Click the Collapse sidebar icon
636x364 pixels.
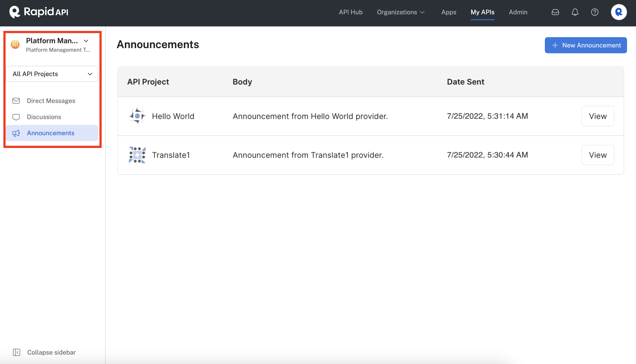[17, 352]
